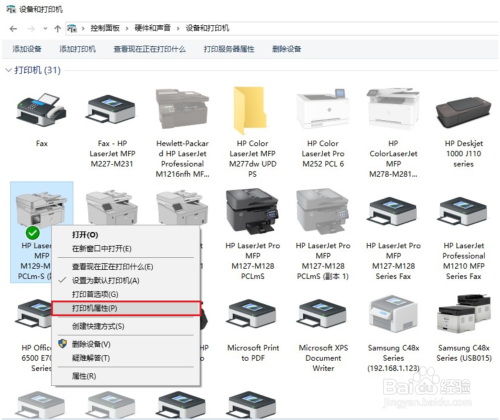Click 打印服务器属性 toolbar button
Screen dimensions: 500x420
pos(229,49)
